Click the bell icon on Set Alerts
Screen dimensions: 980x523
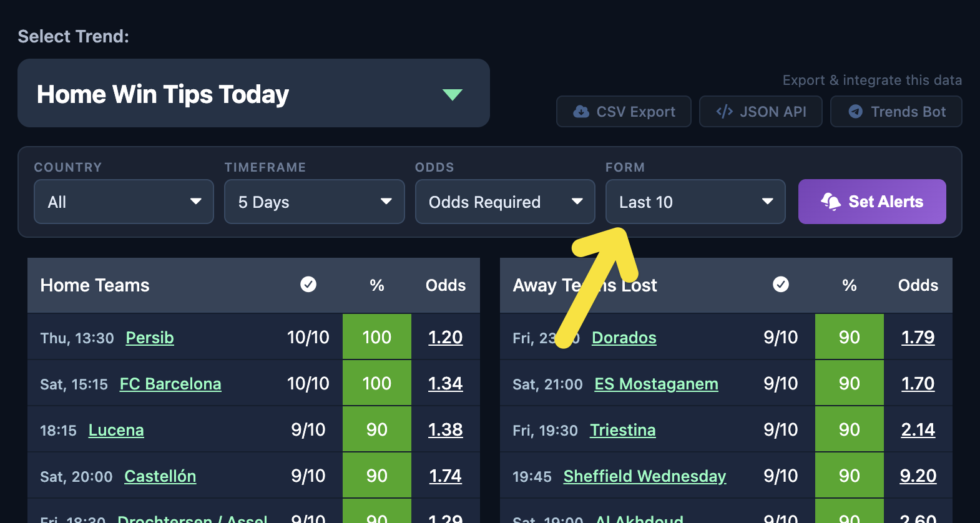[831, 202]
